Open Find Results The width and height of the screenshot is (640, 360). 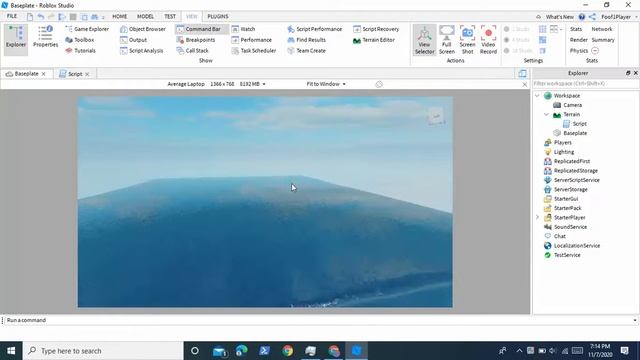[x=307, y=40]
